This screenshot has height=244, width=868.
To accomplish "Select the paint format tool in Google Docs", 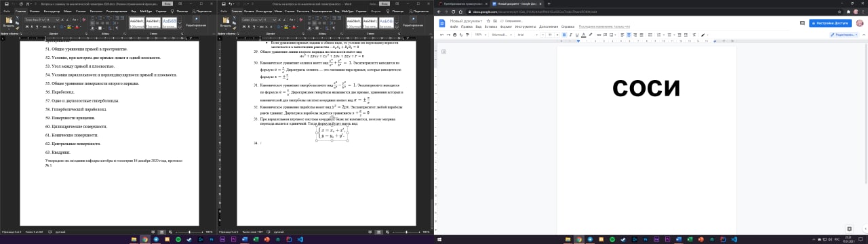I will (467, 35).
